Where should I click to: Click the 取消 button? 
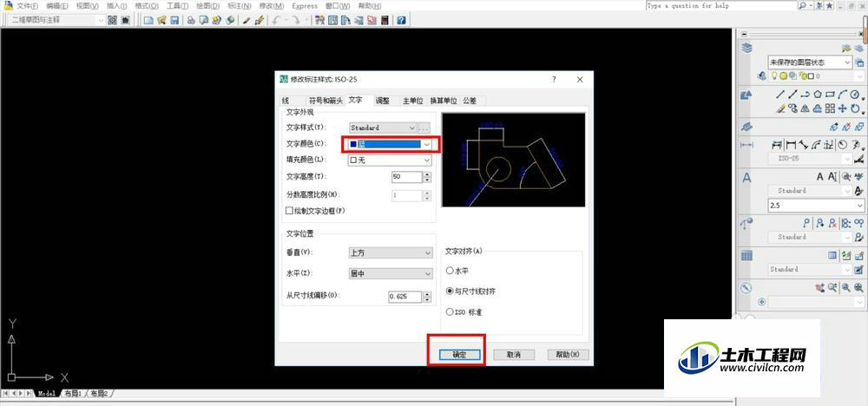514,355
